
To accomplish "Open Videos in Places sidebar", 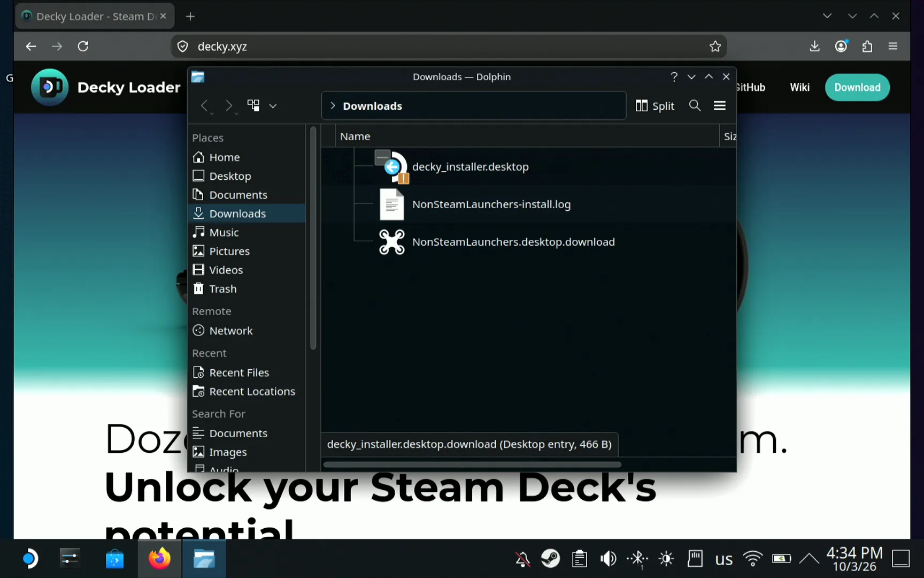I will click(247, 270).
